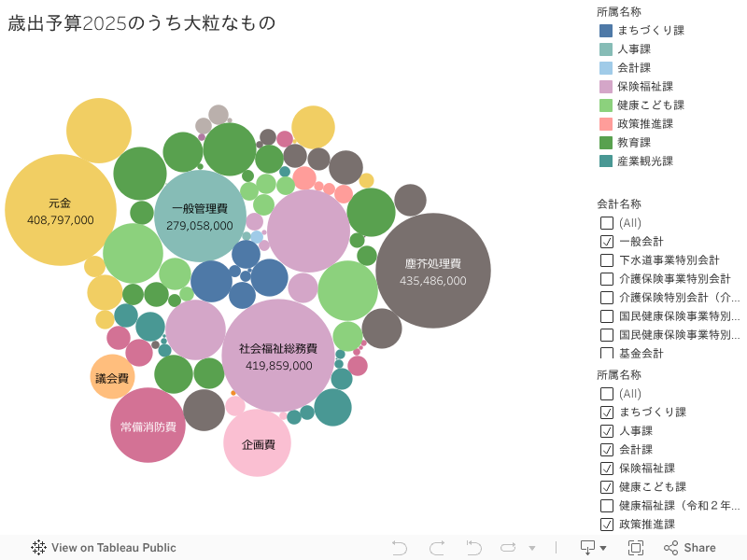This screenshot has width=747, height=560.
Task: Open View on Tableau Public link
Action: (103, 548)
